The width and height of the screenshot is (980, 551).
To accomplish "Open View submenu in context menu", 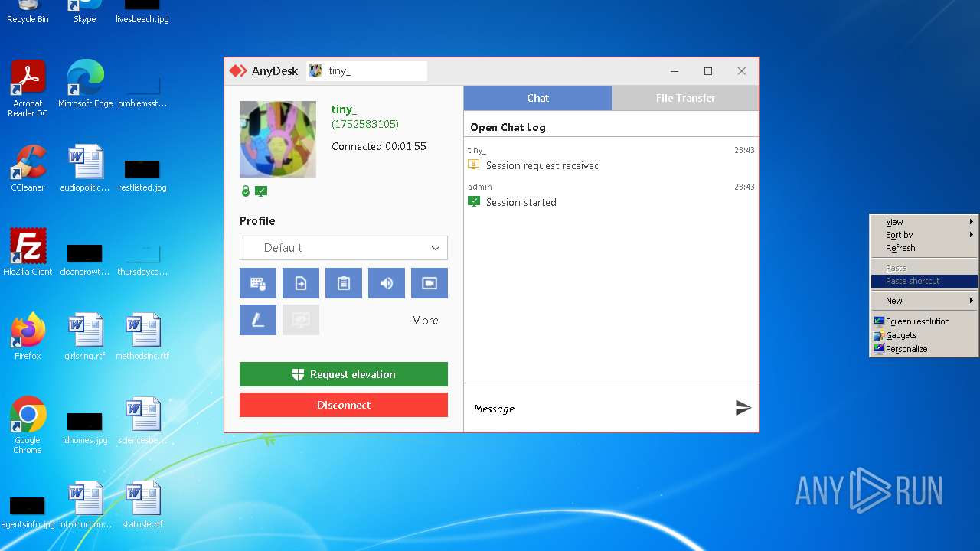I will [924, 222].
